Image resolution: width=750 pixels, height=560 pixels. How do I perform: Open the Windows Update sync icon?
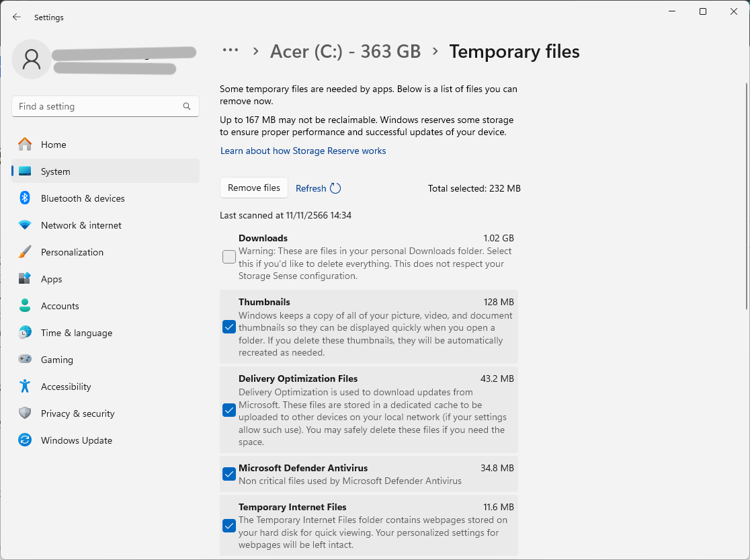pos(25,440)
